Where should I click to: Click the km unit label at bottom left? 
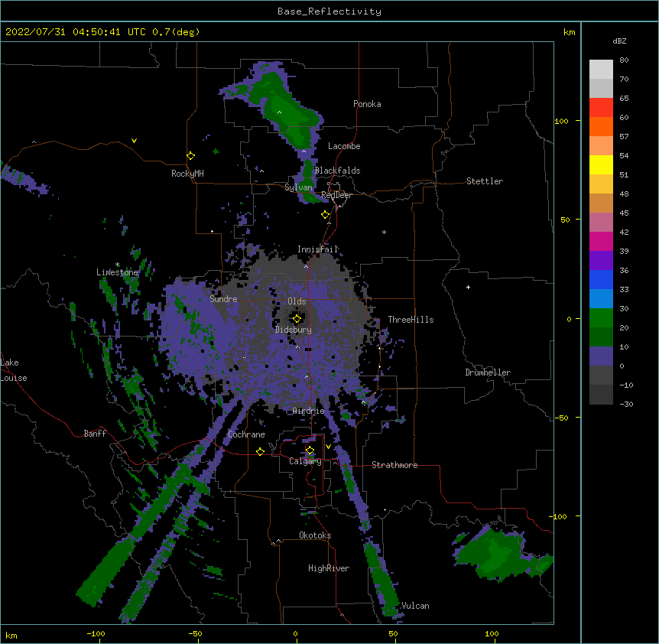coord(11,635)
